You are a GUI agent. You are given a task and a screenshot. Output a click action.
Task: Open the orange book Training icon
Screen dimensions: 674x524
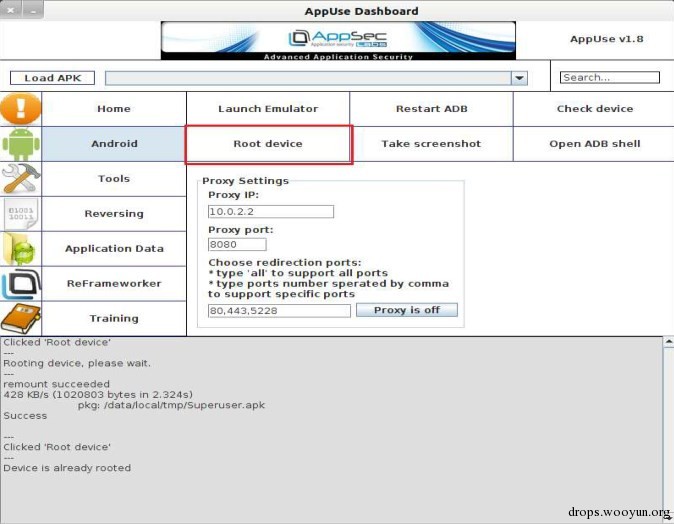(21, 319)
